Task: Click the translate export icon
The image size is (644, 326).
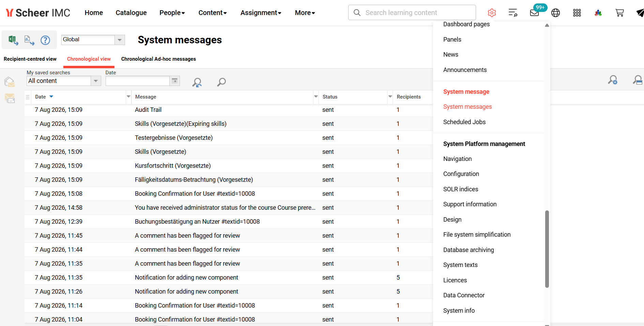Action: pyautogui.click(x=29, y=40)
